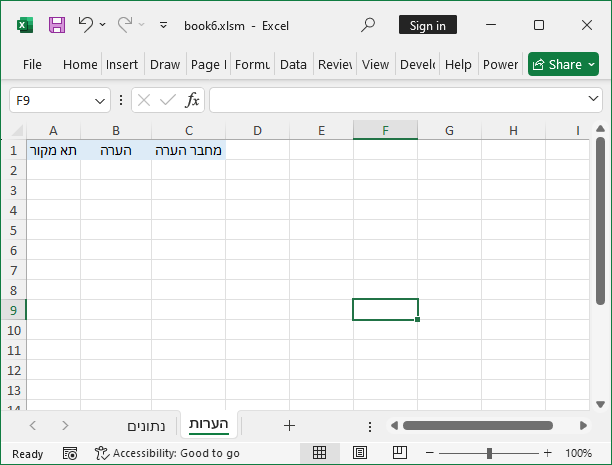The height and width of the screenshot is (465, 612).
Task: Click the Share button
Action: (563, 64)
